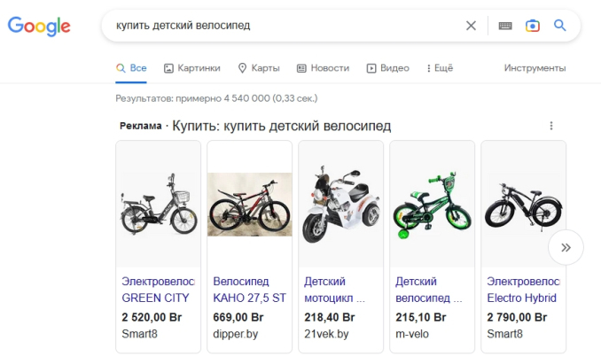Open the on-screen keyboard input tool

(x=505, y=26)
